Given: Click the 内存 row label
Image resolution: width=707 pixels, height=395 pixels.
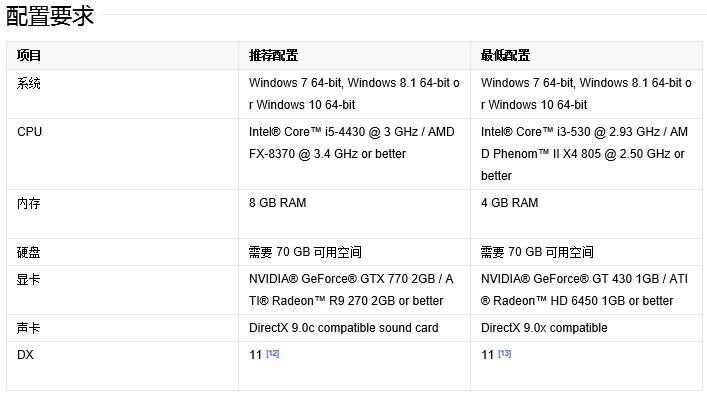Looking at the screenshot, I should coord(28,203).
